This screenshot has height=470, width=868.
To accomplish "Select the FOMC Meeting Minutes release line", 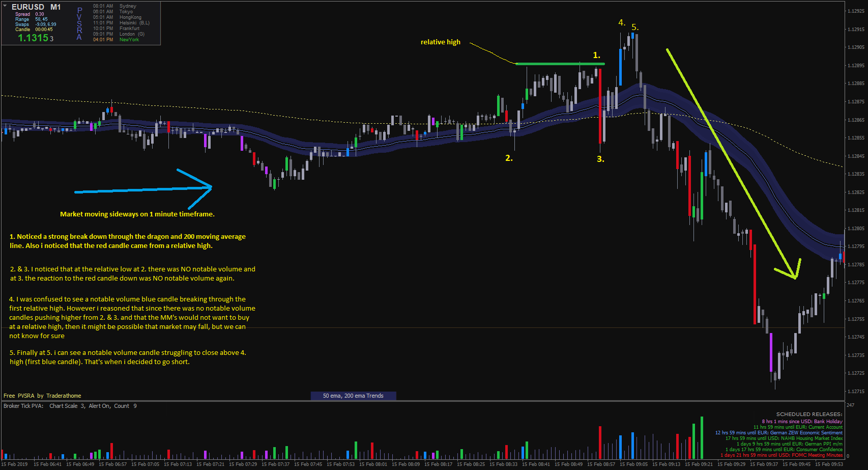I will tap(782, 455).
